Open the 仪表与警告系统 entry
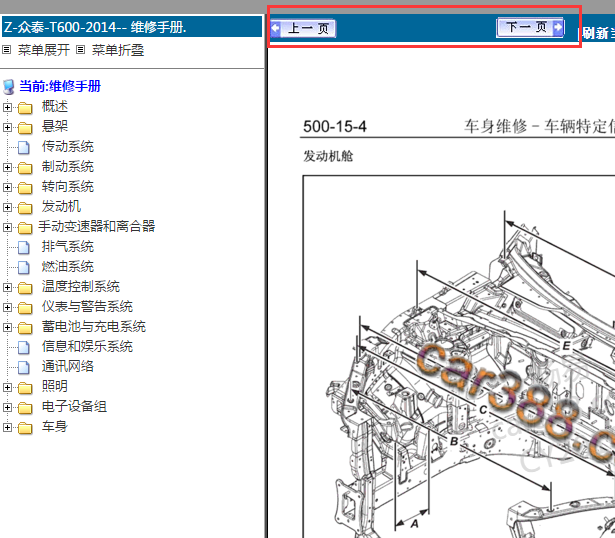 coord(87,306)
